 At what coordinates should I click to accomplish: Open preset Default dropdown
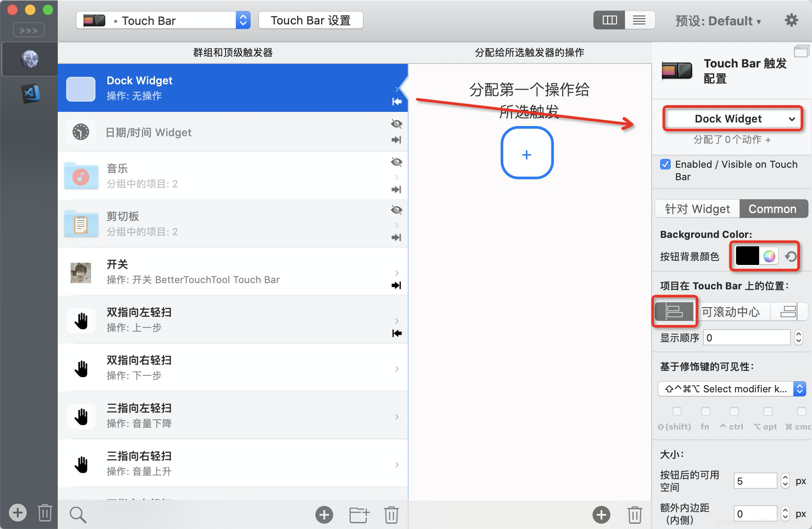click(x=718, y=21)
